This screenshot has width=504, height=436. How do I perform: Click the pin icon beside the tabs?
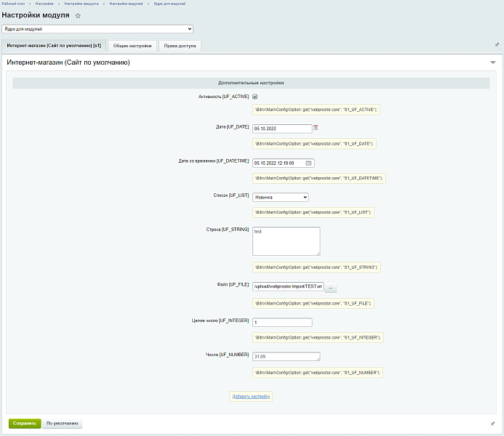(x=497, y=44)
